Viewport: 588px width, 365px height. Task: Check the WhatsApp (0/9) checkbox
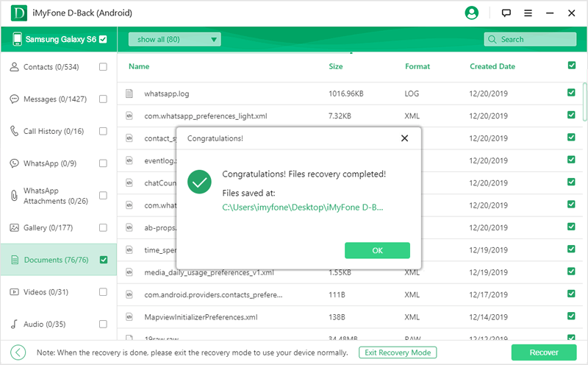tap(103, 163)
